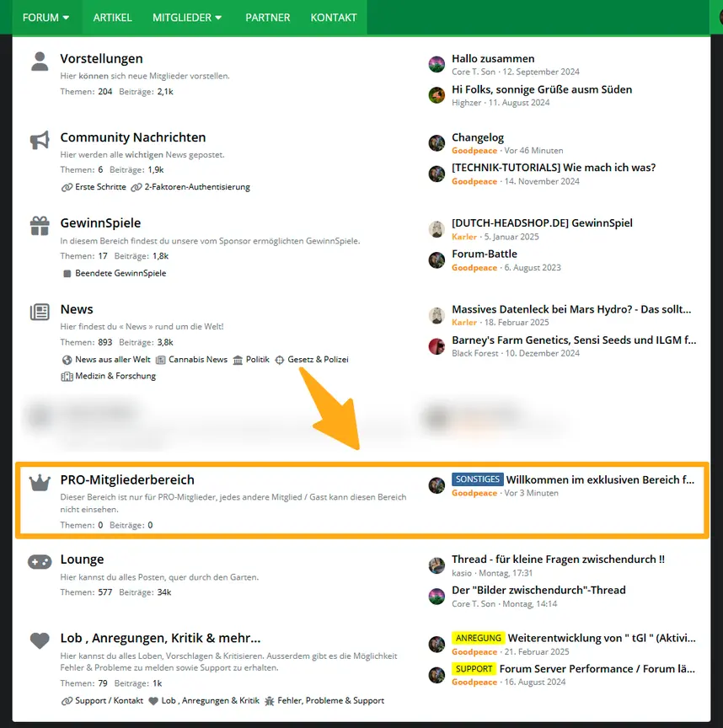
Task: Click the News newspaper icon
Action: 40,312
